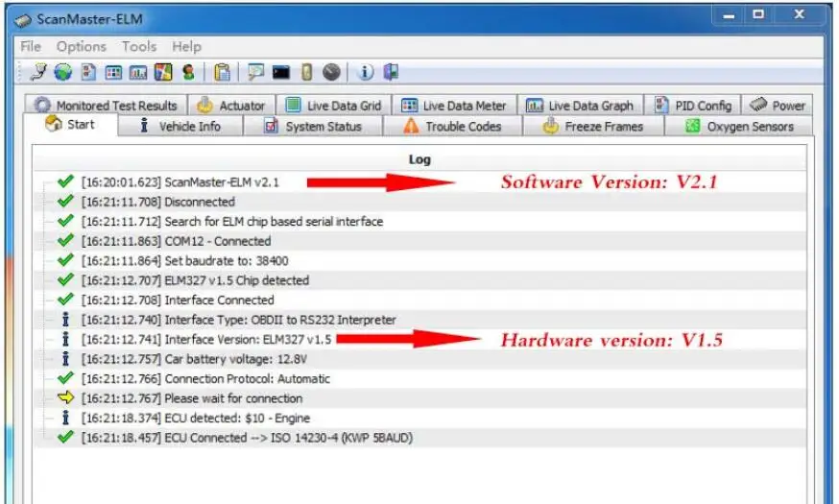Select 'Interface Type: OBDII to RS232 Interpreter' row
The height and width of the screenshot is (504, 839).
point(419,320)
